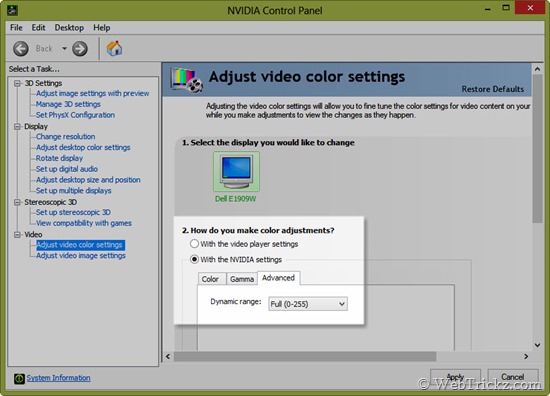Image resolution: width=550 pixels, height=396 pixels.
Task: Collapse the 3D Settings tree node
Action: [x=17, y=83]
